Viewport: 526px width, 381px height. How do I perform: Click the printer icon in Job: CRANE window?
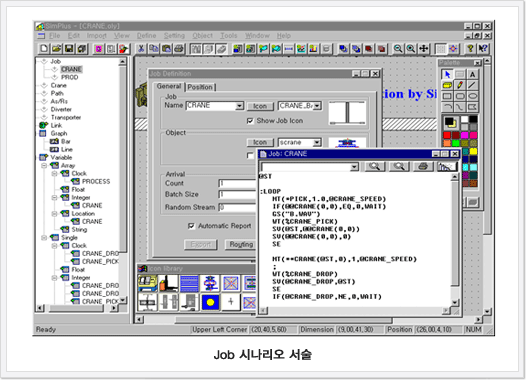pyautogui.click(x=423, y=166)
